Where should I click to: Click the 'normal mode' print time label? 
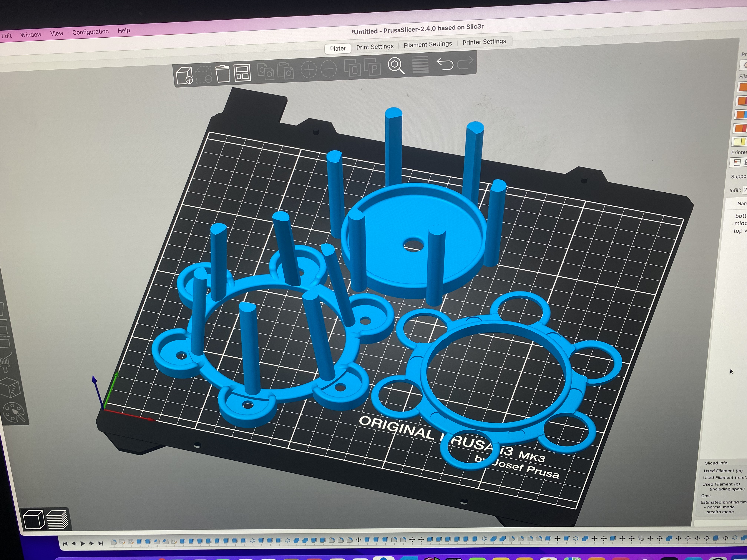click(721, 507)
